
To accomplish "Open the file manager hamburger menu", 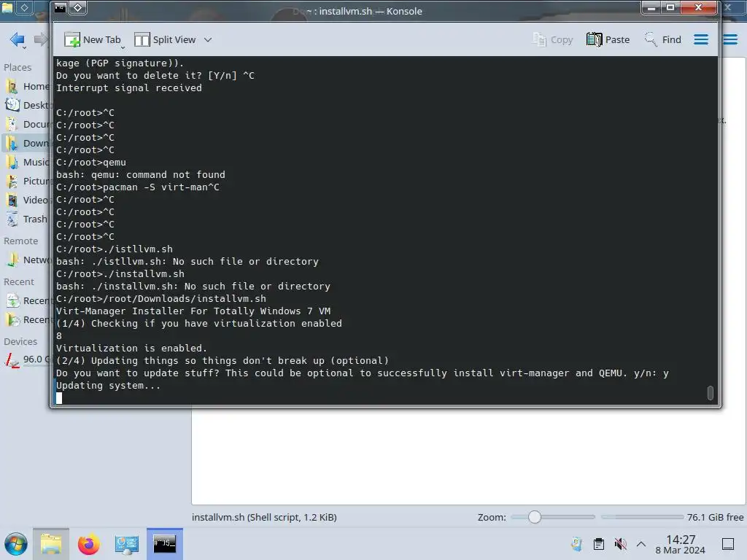I will coord(729,39).
